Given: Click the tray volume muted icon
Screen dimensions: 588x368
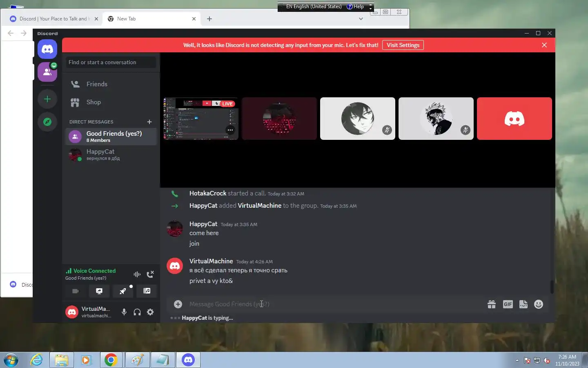Looking at the screenshot, I should [x=547, y=361].
